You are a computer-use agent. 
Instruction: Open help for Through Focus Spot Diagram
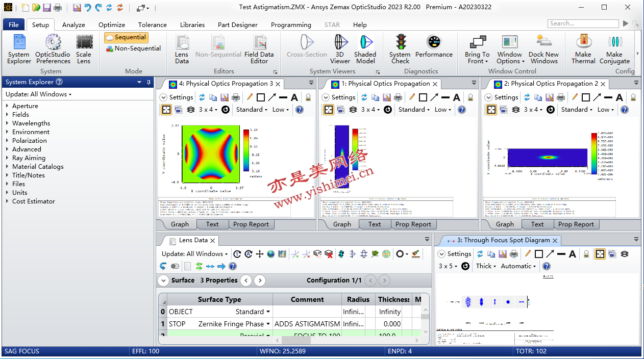[x=547, y=266]
